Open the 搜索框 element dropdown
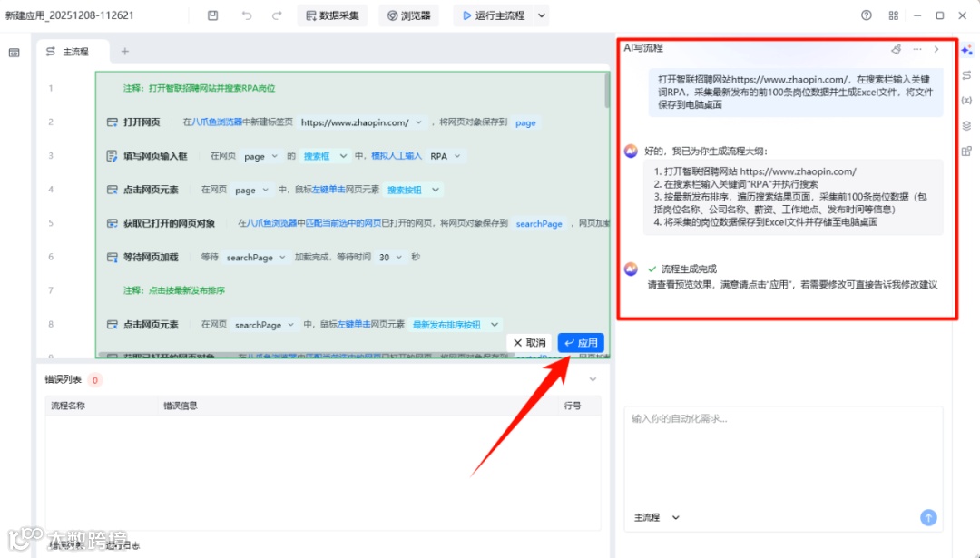980x558 pixels. (x=342, y=156)
